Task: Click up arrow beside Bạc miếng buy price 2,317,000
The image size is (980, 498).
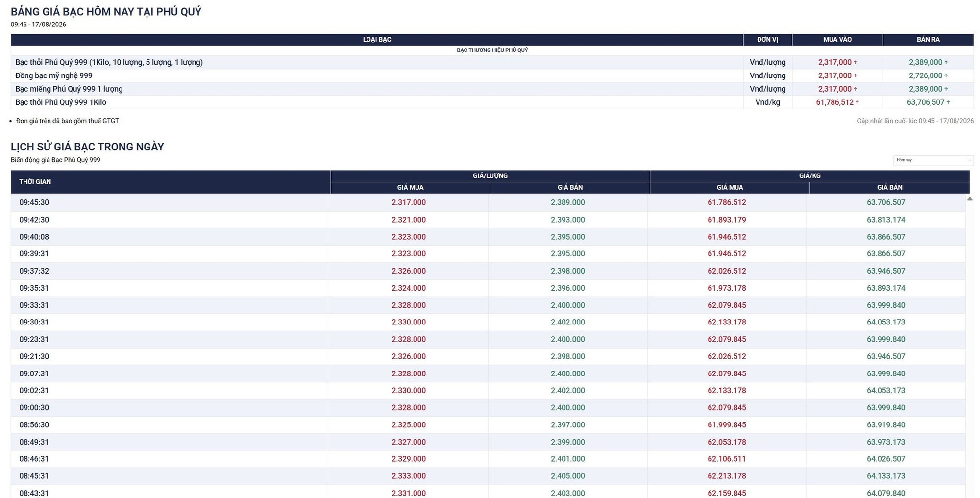Action: click(x=855, y=89)
